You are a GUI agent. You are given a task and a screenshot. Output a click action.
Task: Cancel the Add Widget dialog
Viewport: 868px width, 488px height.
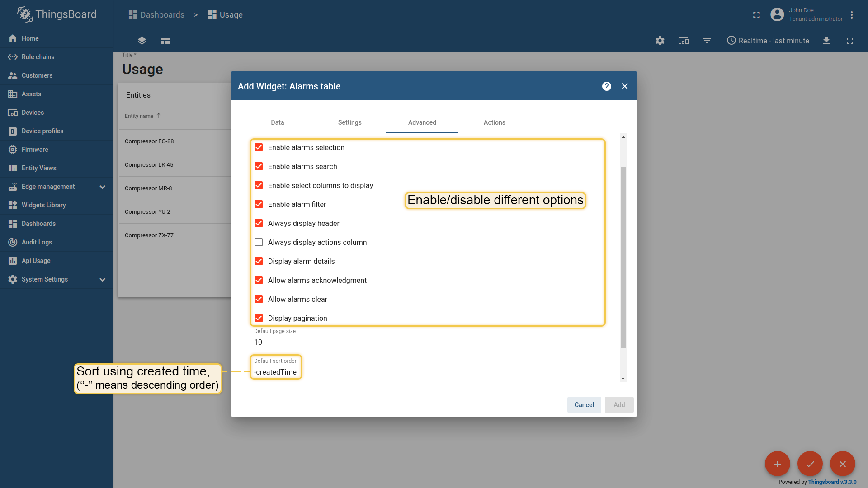point(584,405)
